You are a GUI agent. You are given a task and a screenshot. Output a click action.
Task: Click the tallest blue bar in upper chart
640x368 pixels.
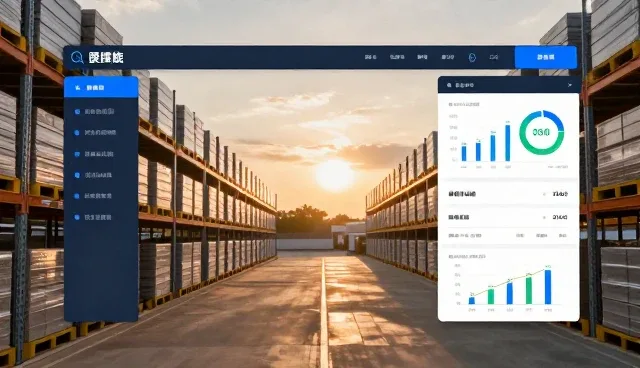coord(507,143)
